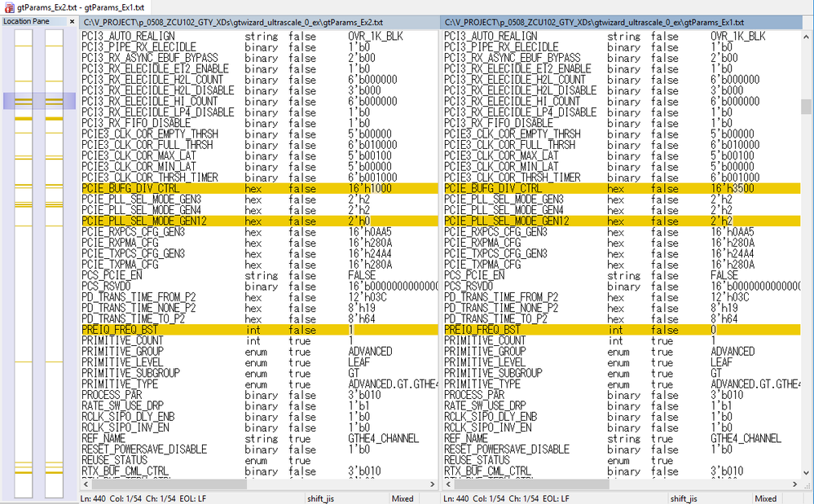Image resolution: width=814 pixels, height=504 pixels.
Task: Click the vertical scrollbar thumb
Action: pos(806,107)
